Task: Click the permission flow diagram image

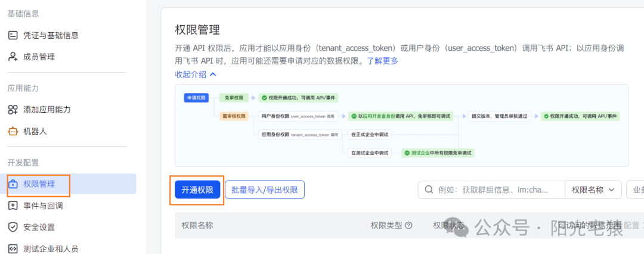Action: (x=402, y=125)
